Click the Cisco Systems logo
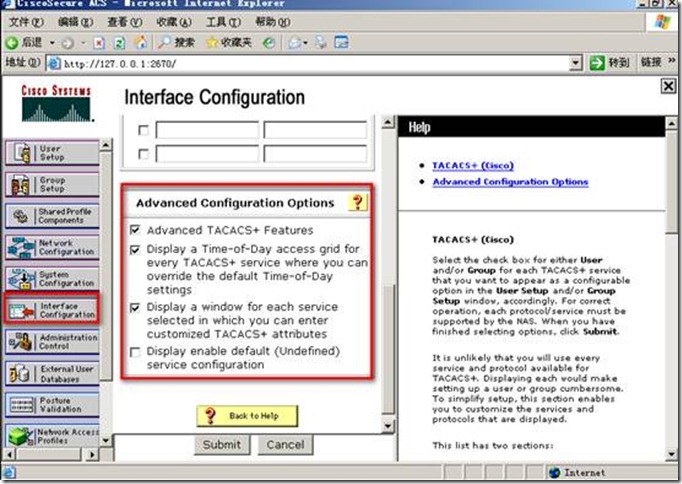 [x=56, y=103]
